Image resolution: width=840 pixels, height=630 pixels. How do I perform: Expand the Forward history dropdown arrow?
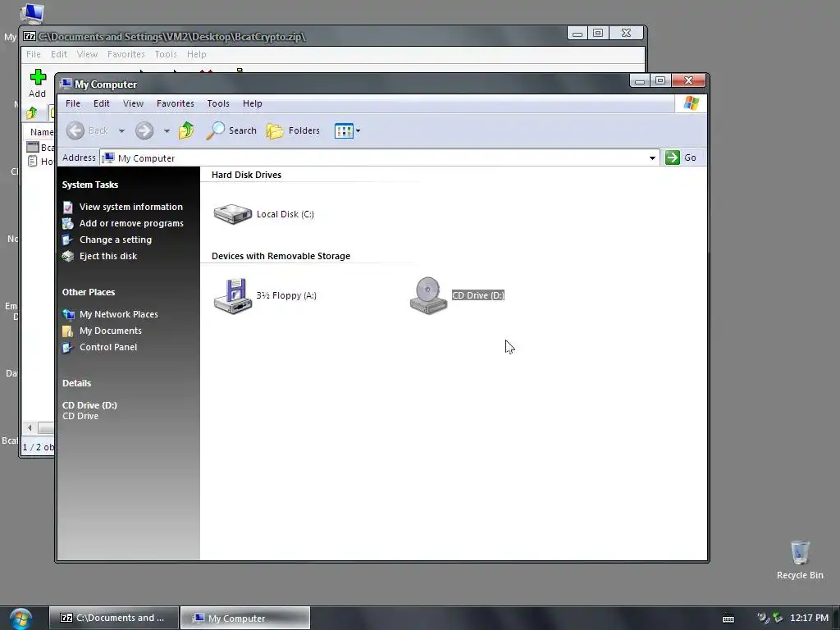[x=167, y=130]
